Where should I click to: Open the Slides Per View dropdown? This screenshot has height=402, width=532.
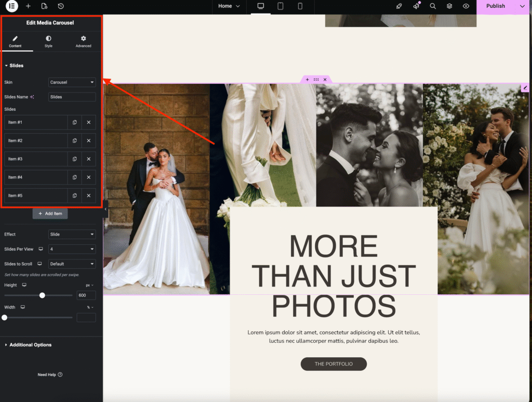tap(72, 249)
